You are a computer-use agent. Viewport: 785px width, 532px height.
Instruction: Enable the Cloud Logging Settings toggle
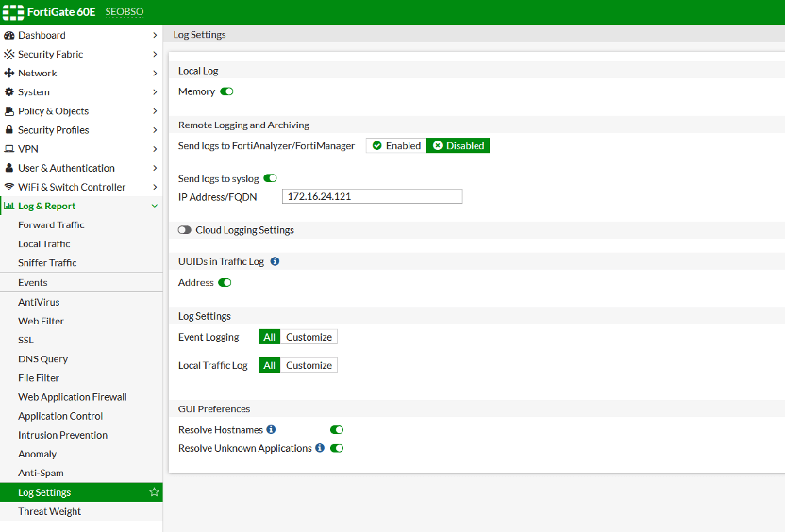tap(185, 230)
